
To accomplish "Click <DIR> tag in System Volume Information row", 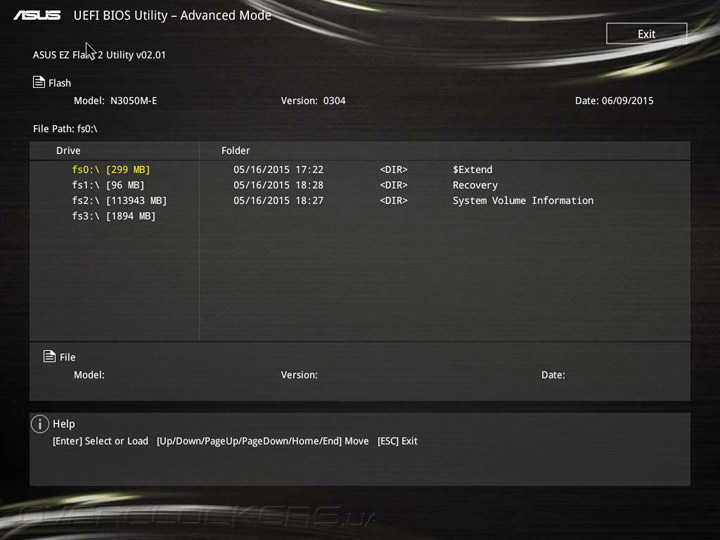I will click(x=394, y=201).
